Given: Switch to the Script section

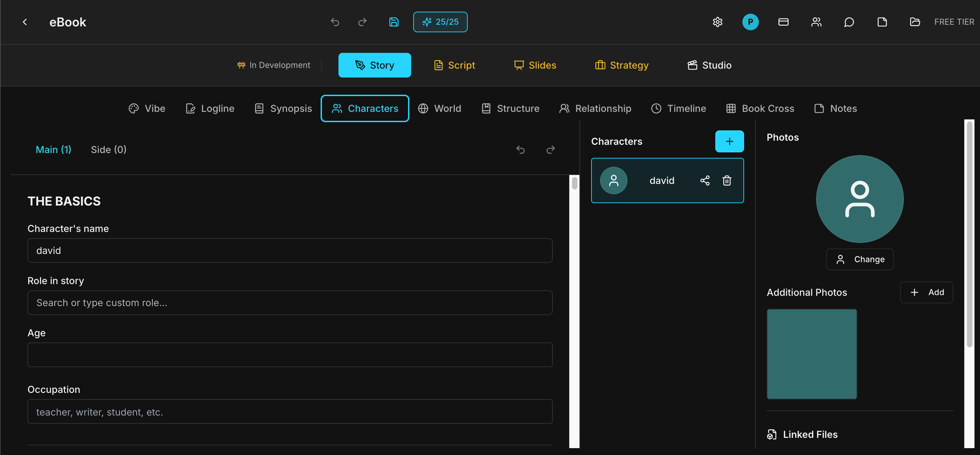Looking at the screenshot, I should tap(454, 65).
